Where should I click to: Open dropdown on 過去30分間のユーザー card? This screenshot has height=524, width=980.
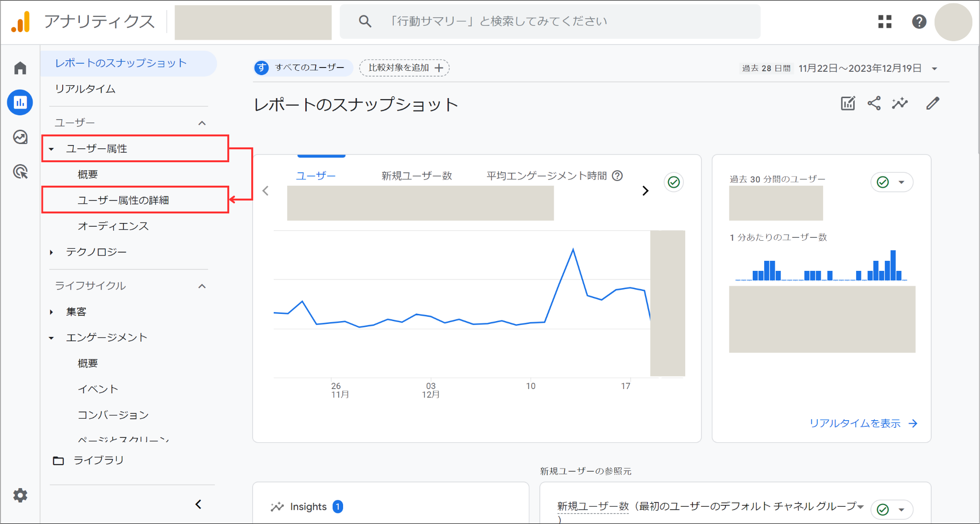point(902,182)
